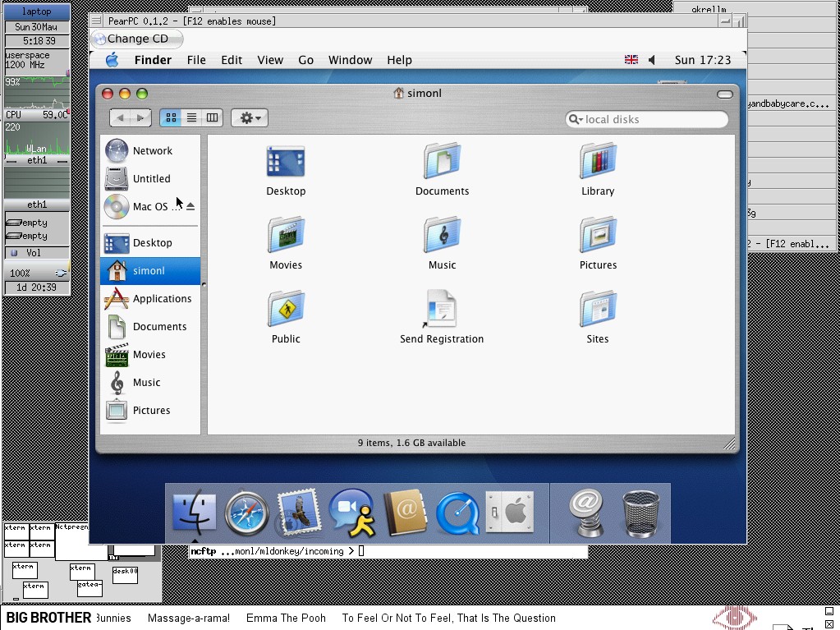The image size is (840, 630).
Task: Open the Apple menu
Action: 112,60
